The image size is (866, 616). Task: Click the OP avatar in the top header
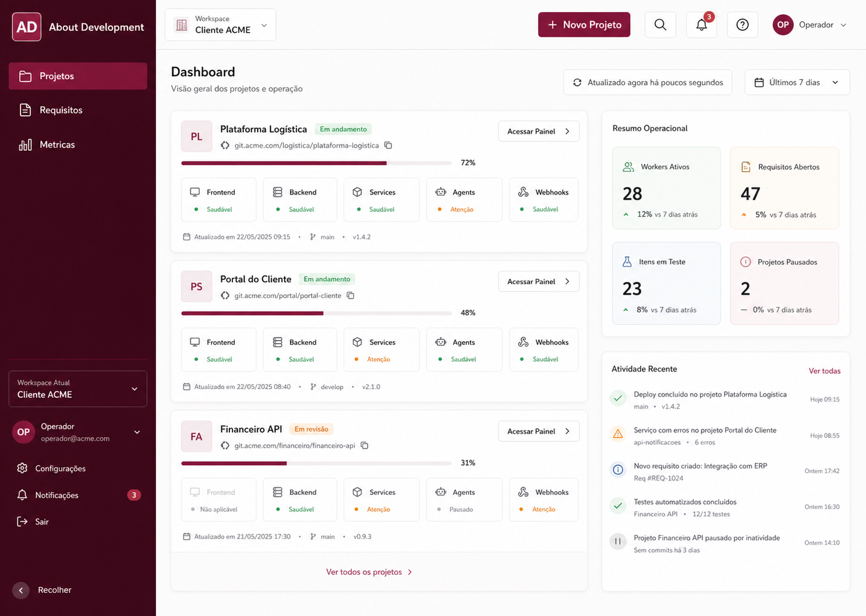783,24
